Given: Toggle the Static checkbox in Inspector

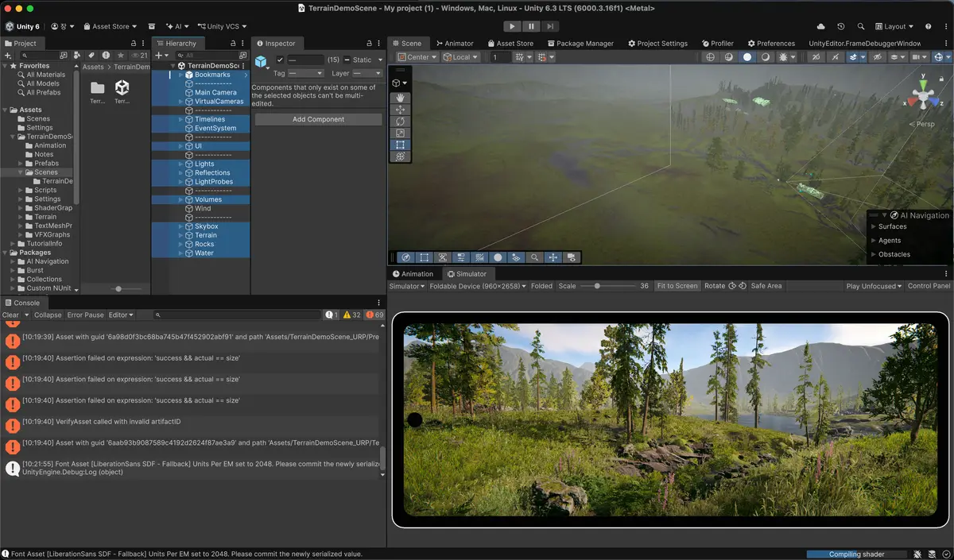Looking at the screenshot, I should pyautogui.click(x=347, y=60).
